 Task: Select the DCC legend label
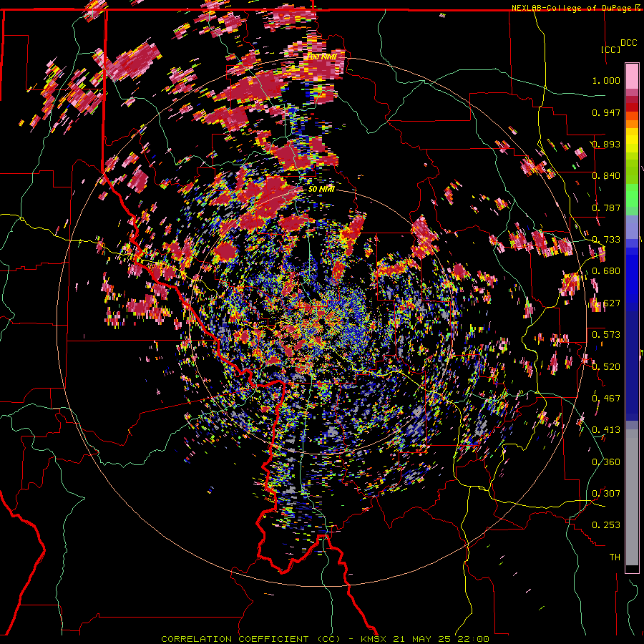point(628,43)
